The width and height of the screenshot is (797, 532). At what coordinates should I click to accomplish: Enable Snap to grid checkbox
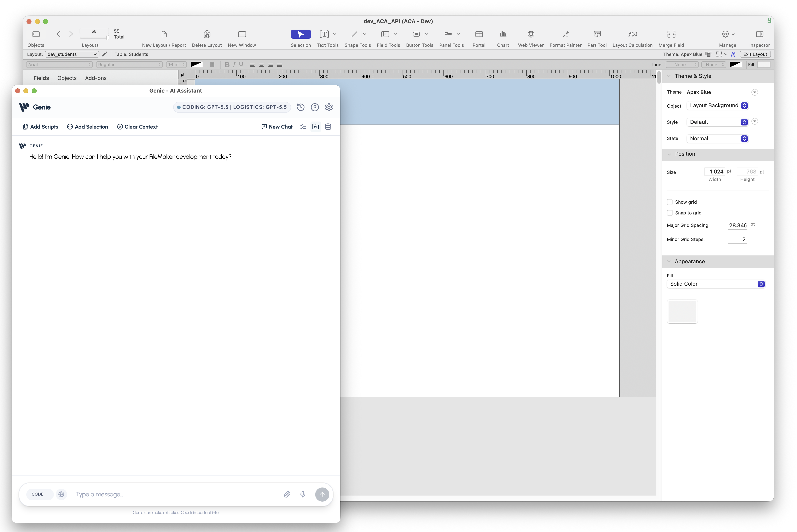pos(669,213)
